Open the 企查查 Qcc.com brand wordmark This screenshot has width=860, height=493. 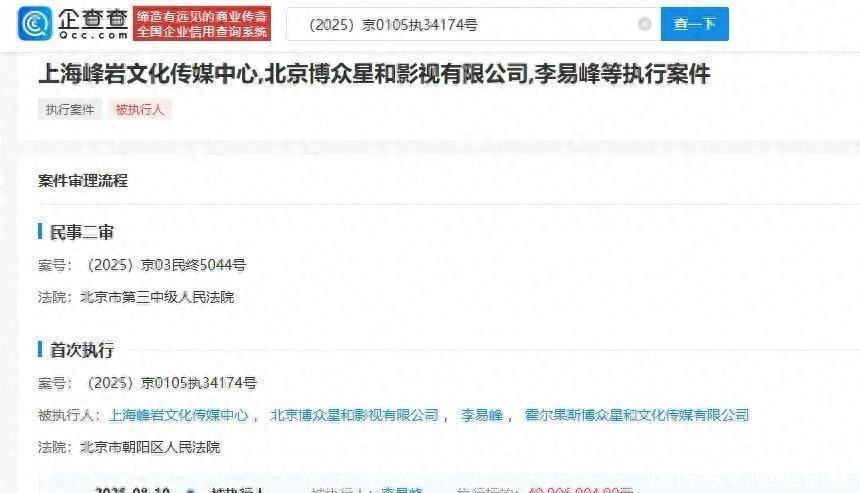click(93, 24)
